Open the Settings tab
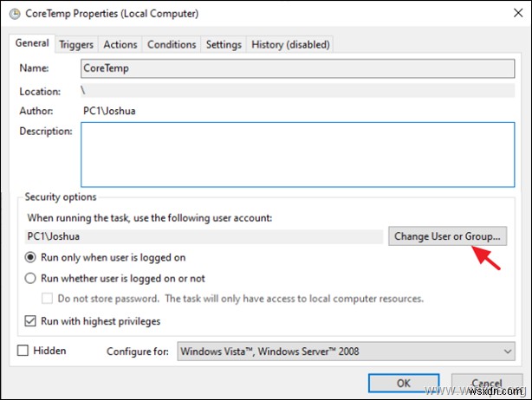The width and height of the screenshot is (532, 400). tap(224, 44)
